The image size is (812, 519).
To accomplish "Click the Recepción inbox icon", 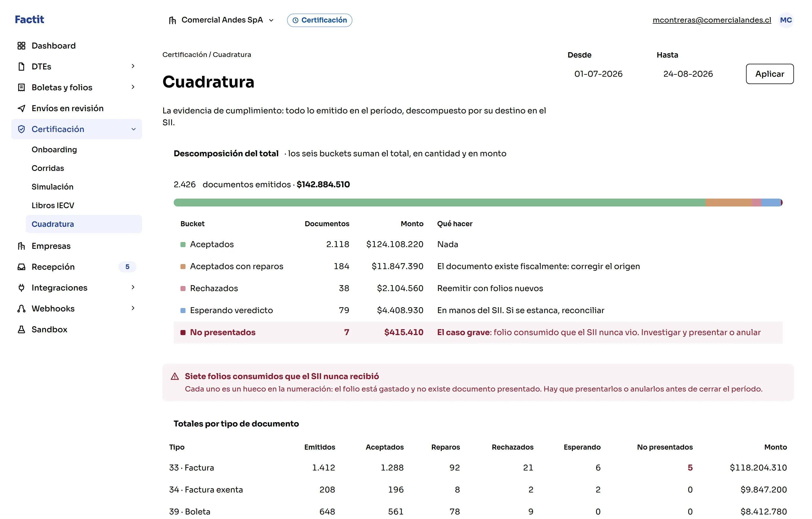I will pos(21,267).
